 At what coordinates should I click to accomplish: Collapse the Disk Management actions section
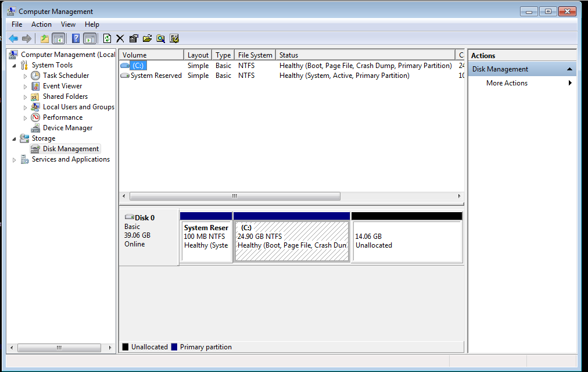pyautogui.click(x=569, y=69)
